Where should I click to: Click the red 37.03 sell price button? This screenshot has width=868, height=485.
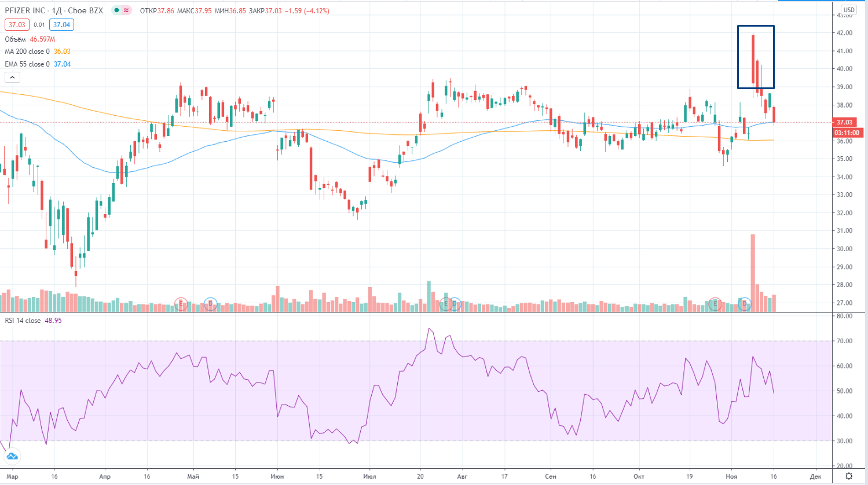[x=16, y=25]
